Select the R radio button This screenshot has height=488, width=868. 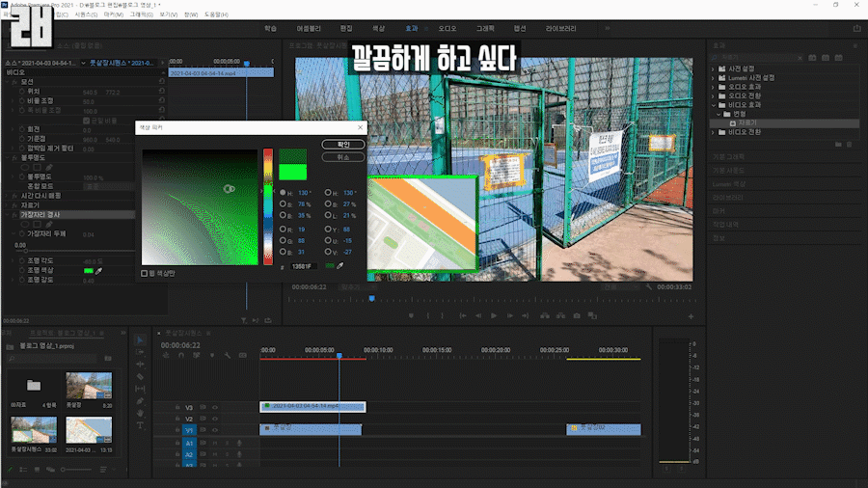coord(283,230)
